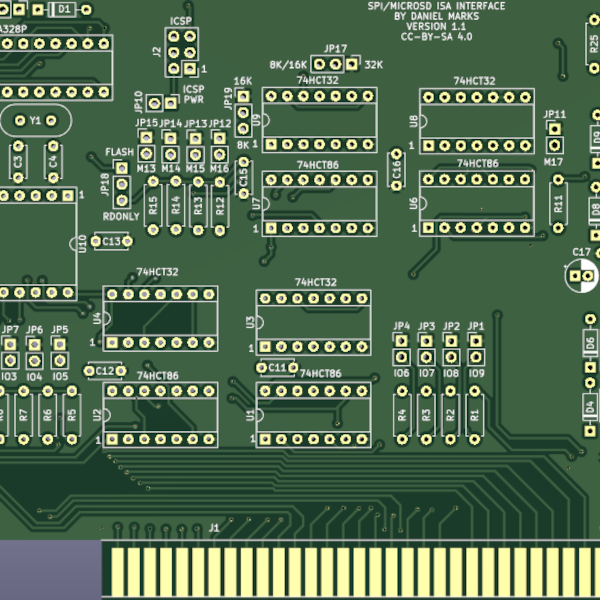Click the C17 polarized capacitor
The image size is (600, 600).
coord(580,275)
